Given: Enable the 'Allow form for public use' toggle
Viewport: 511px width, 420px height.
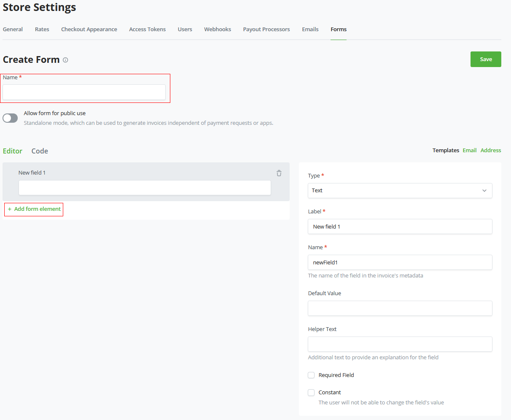Looking at the screenshot, I should (10, 118).
